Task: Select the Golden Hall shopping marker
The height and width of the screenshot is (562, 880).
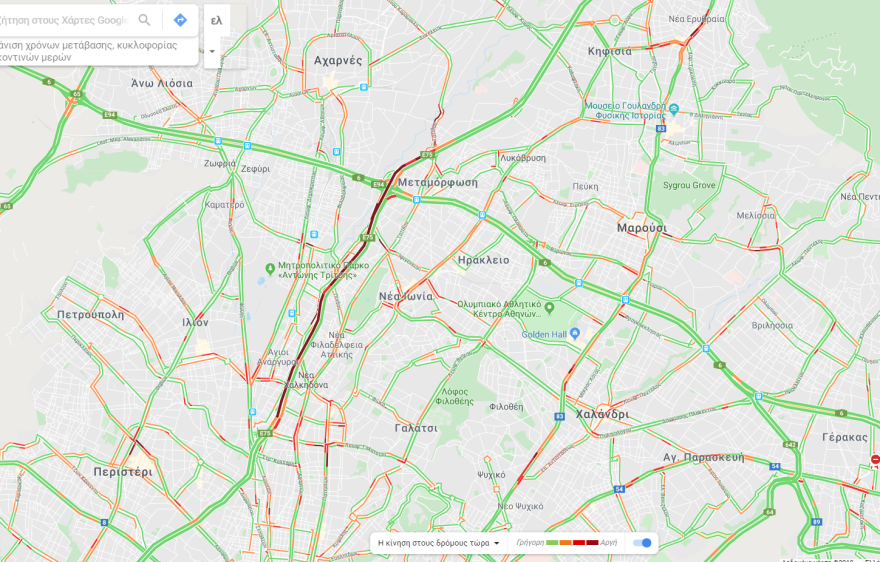Action: [x=574, y=333]
